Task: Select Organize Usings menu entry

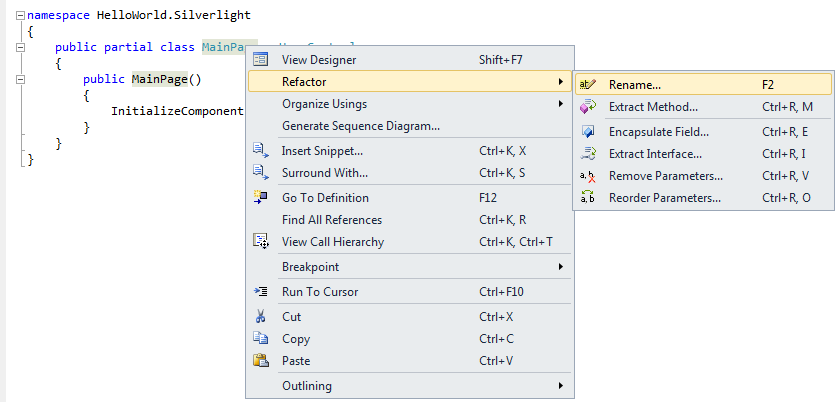Action: (409, 103)
